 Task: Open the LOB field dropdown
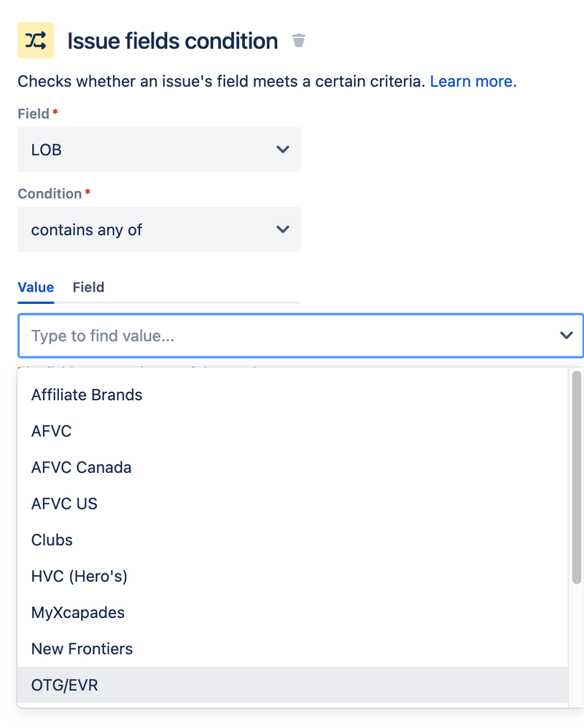[159, 150]
